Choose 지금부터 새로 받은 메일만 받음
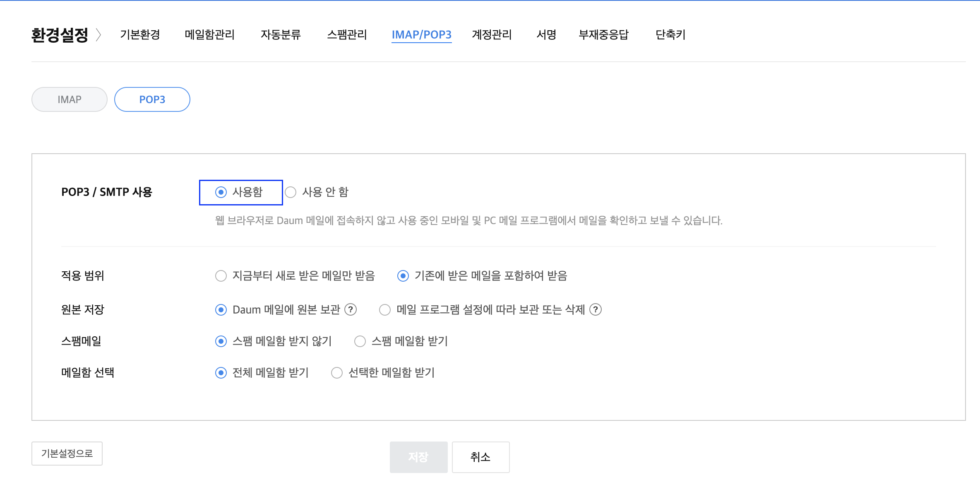980x502 pixels. (x=221, y=276)
